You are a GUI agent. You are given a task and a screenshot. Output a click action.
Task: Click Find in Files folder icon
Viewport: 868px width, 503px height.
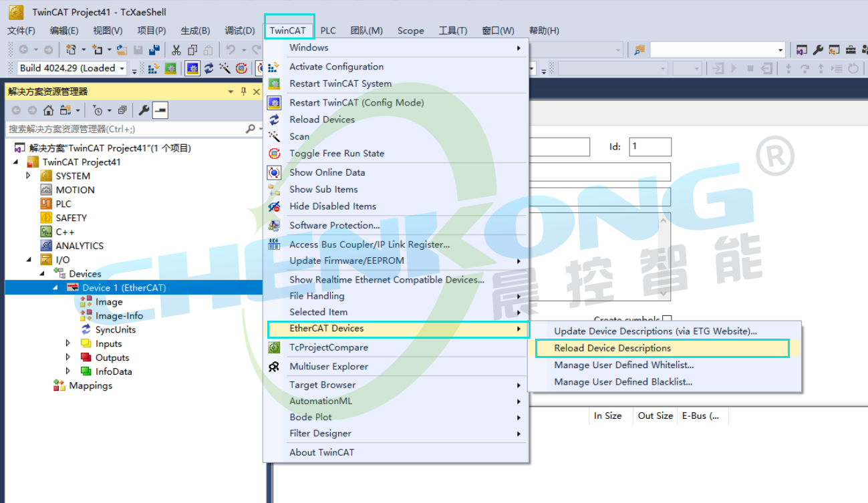(x=639, y=49)
